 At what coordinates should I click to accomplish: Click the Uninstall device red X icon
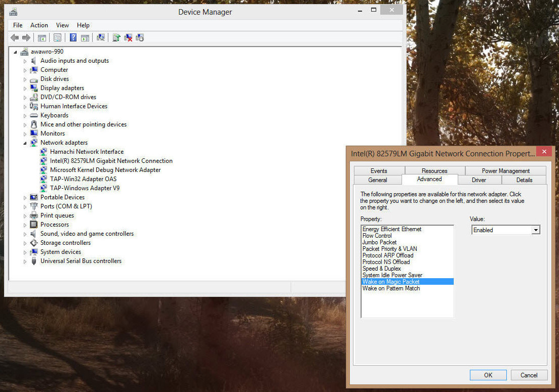128,37
